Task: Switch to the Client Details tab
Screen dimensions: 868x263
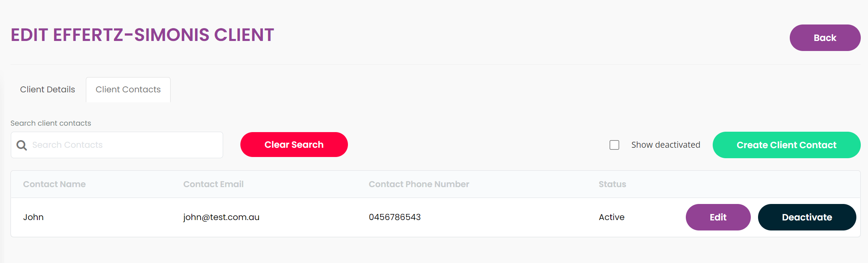Action: [x=47, y=90]
